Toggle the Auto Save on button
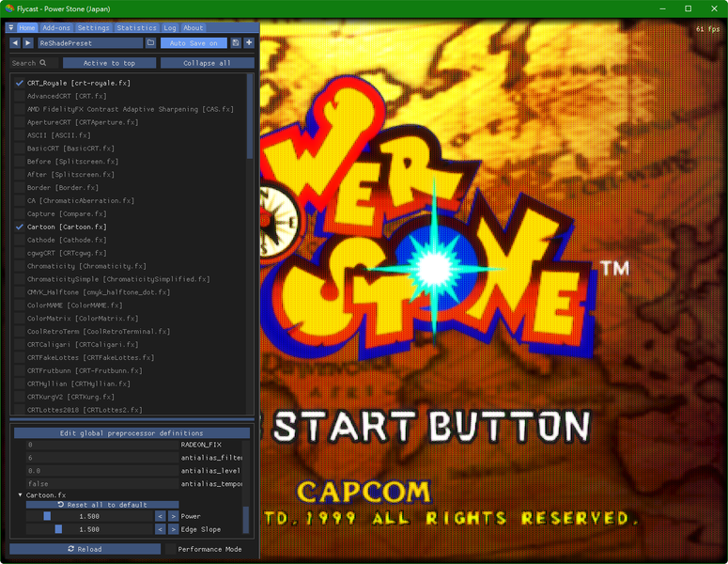Viewport: 728px width, 564px height. click(x=194, y=42)
